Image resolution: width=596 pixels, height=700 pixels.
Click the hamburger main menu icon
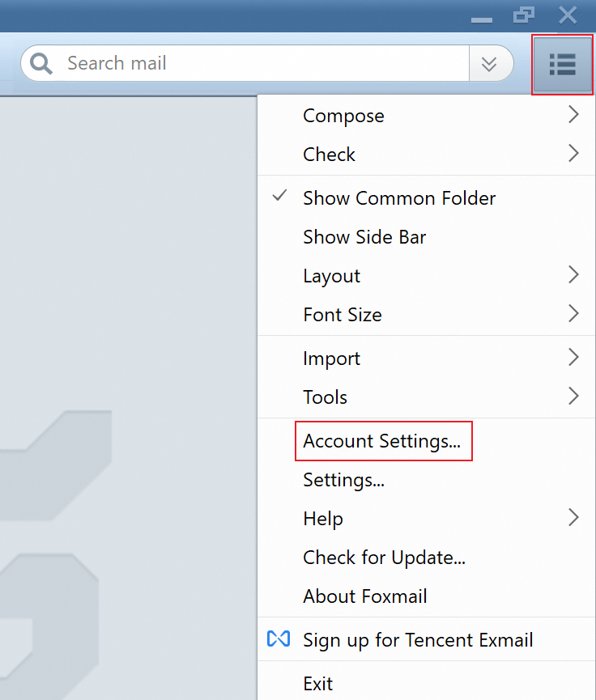[x=562, y=64]
